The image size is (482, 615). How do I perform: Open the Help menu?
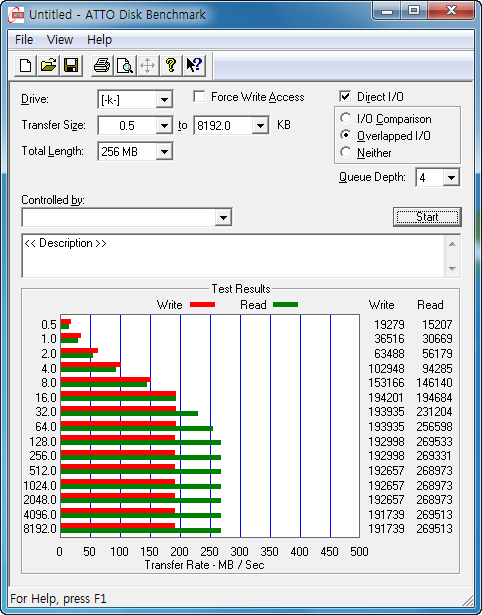(99, 40)
